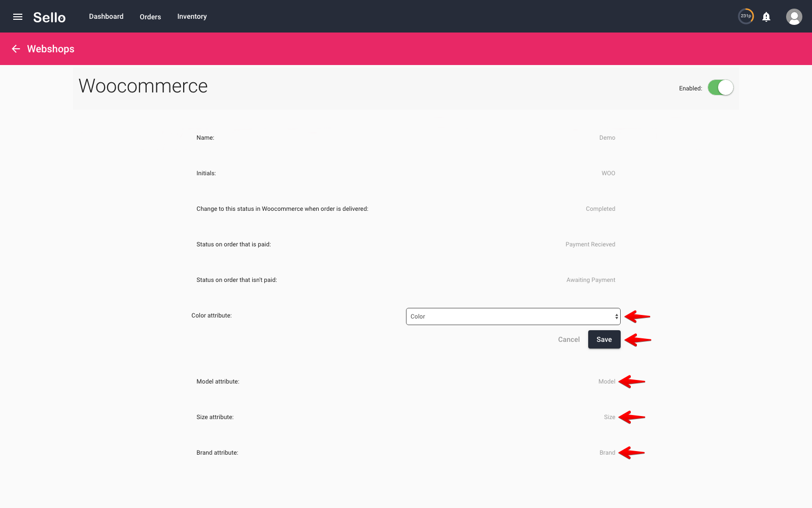Click the Status on order that is paid label
The image size is (812, 508).
pos(234,244)
